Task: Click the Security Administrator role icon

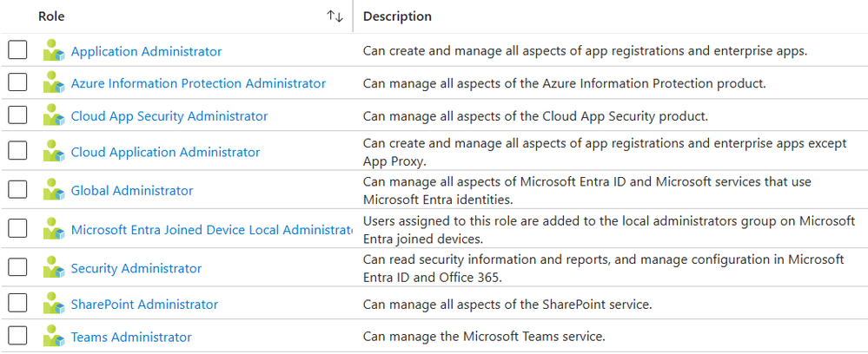Action: [x=54, y=268]
